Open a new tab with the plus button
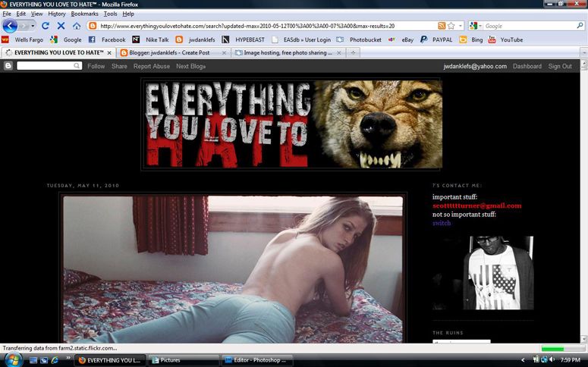 (353, 53)
